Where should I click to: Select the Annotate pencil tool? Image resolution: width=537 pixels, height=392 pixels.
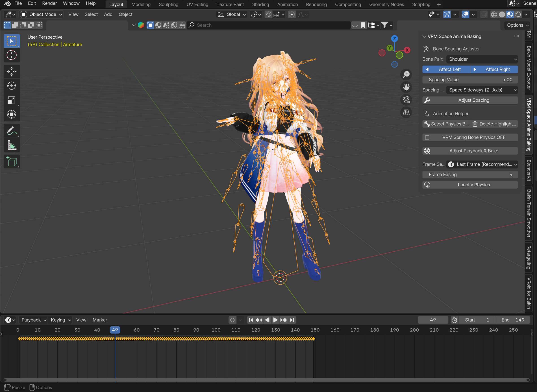coord(11,131)
